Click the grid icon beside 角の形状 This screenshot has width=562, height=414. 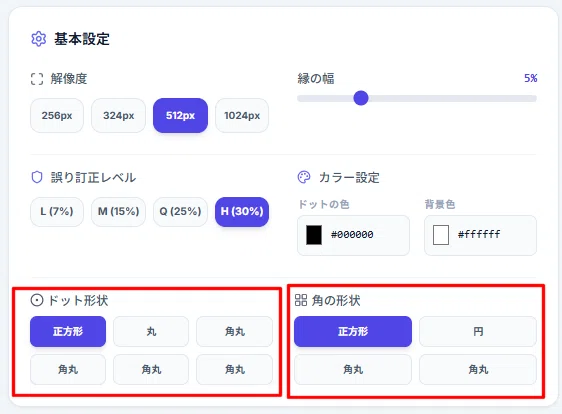[301, 300]
